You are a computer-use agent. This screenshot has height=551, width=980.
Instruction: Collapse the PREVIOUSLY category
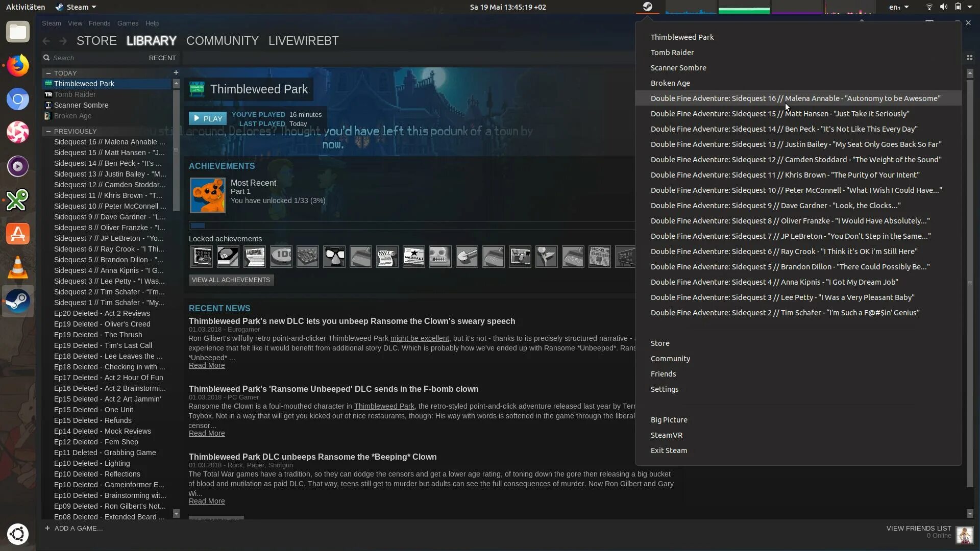(48, 131)
